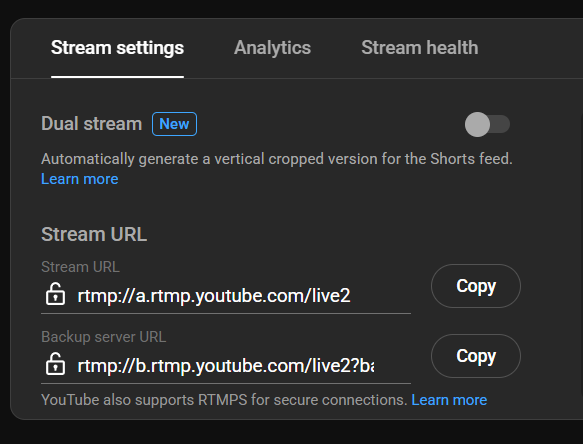
Task: Click the Dual stream label text
Action: pos(91,124)
